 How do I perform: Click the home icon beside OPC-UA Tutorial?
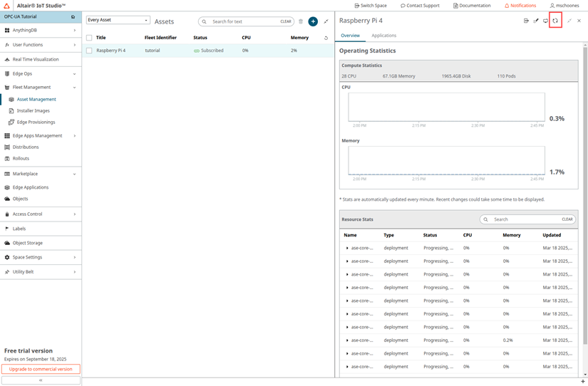pos(73,17)
